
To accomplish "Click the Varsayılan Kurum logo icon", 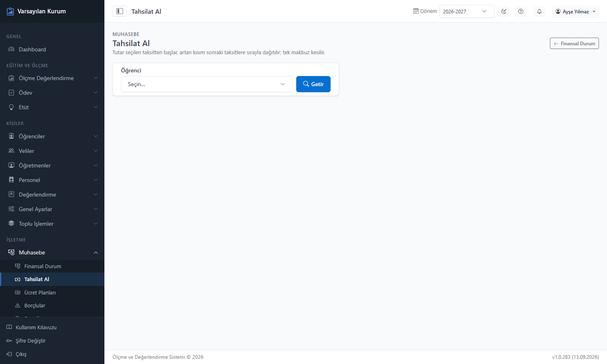I will [x=11, y=11].
